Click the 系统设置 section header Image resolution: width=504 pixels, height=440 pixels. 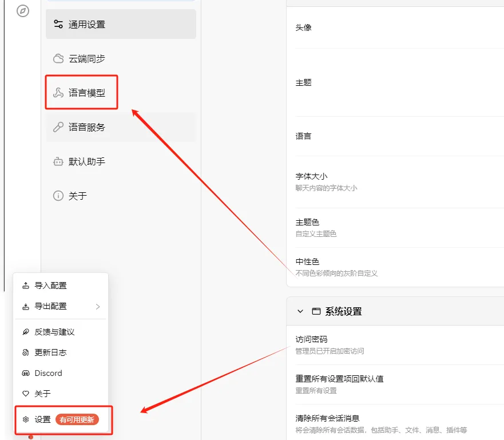[x=395, y=311]
